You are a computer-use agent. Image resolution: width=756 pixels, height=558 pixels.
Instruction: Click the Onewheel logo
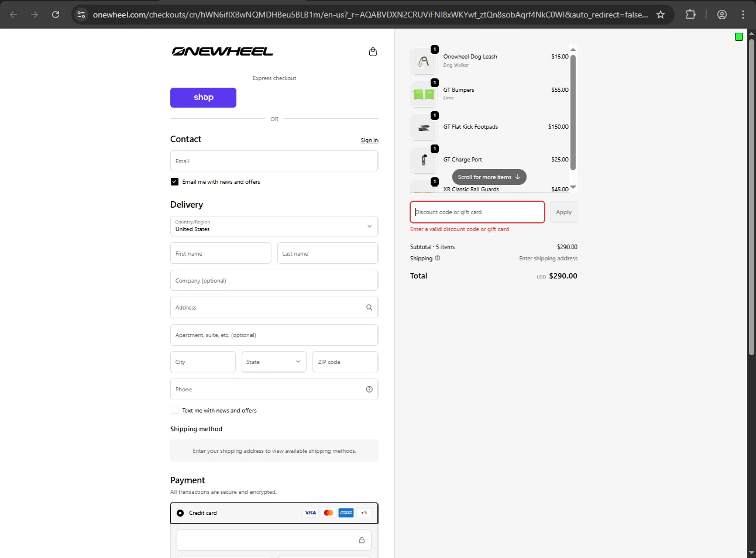coord(222,51)
